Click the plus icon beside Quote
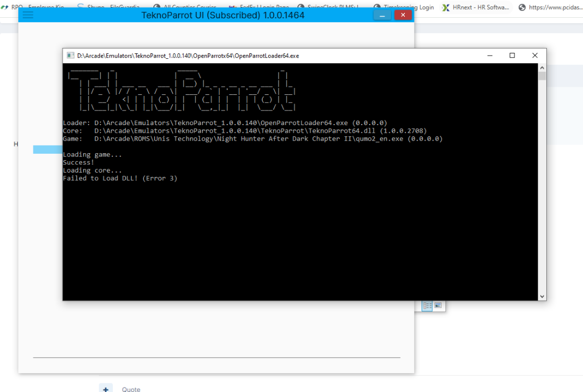The image size is (583, 392). coord(106,389)
